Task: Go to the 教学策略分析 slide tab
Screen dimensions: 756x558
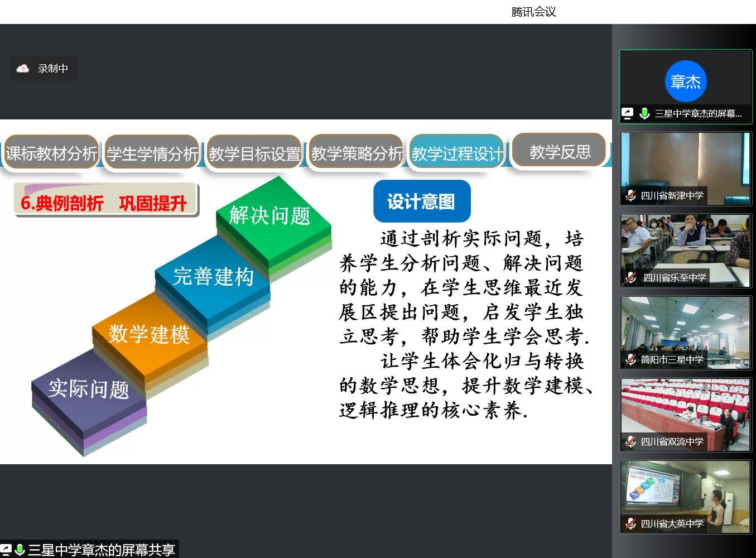Action: click(357, 152)
